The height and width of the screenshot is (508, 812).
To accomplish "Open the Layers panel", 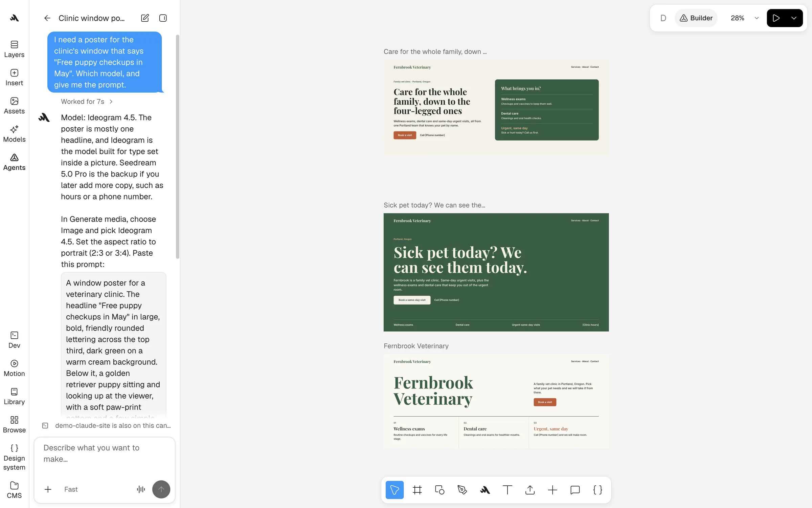I will [x=14, y=49].
